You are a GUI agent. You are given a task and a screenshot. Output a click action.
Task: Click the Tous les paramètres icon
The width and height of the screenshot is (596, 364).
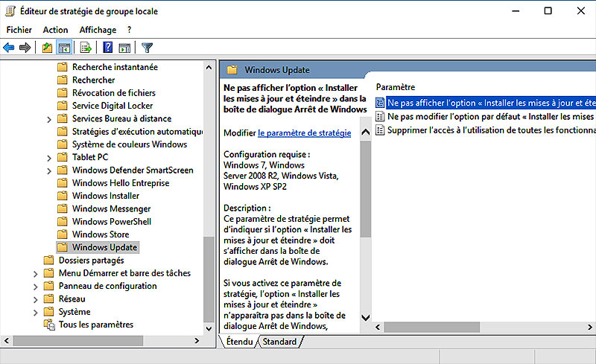(x=49, y=325)
